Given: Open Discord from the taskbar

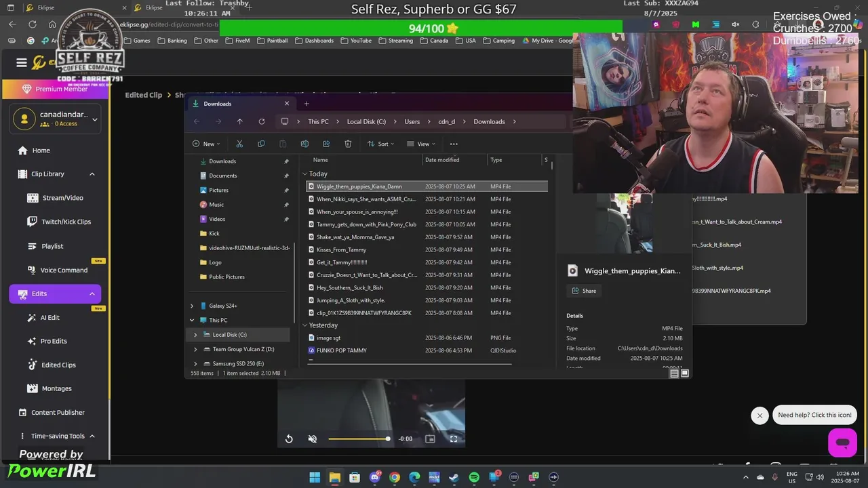Looking at the screenshot, I should [x=374, y=477].
